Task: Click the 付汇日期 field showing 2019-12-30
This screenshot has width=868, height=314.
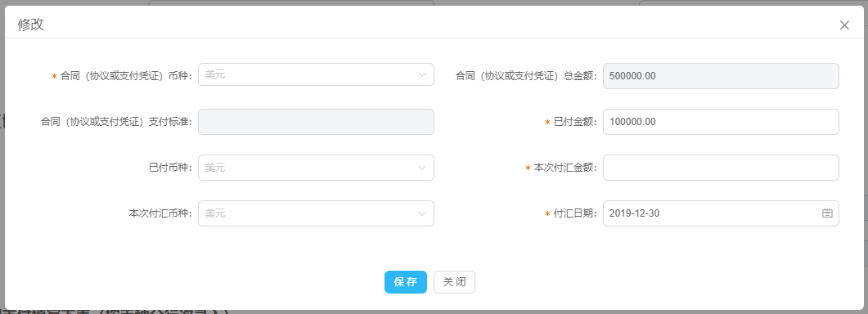Action: 721,213
